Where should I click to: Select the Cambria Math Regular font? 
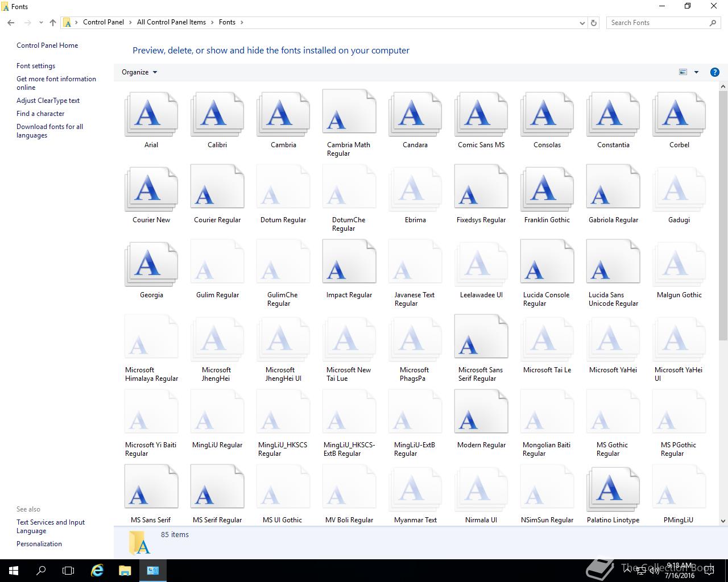click(x=349, y=111)
